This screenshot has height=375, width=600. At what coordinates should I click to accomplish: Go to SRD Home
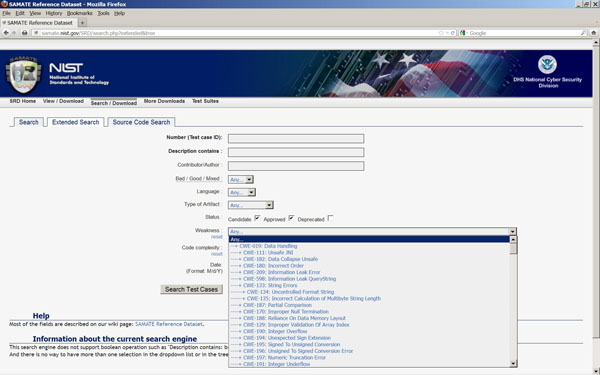23,101
